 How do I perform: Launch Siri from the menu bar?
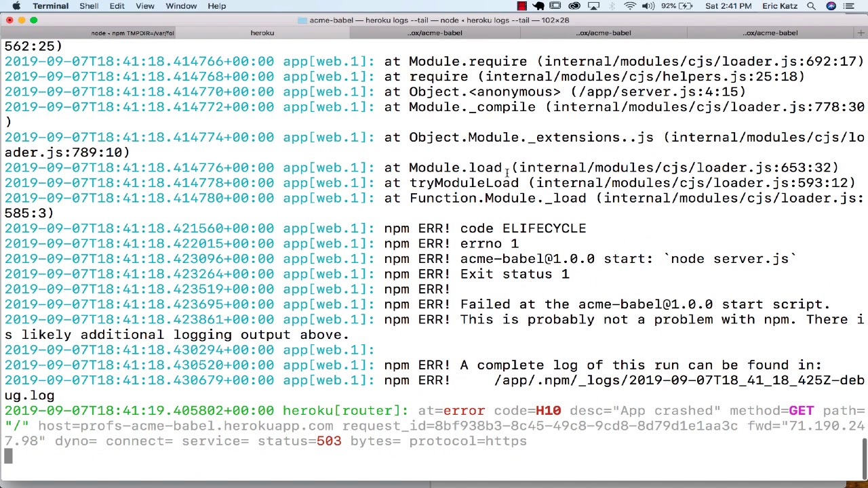coord(831,6)
